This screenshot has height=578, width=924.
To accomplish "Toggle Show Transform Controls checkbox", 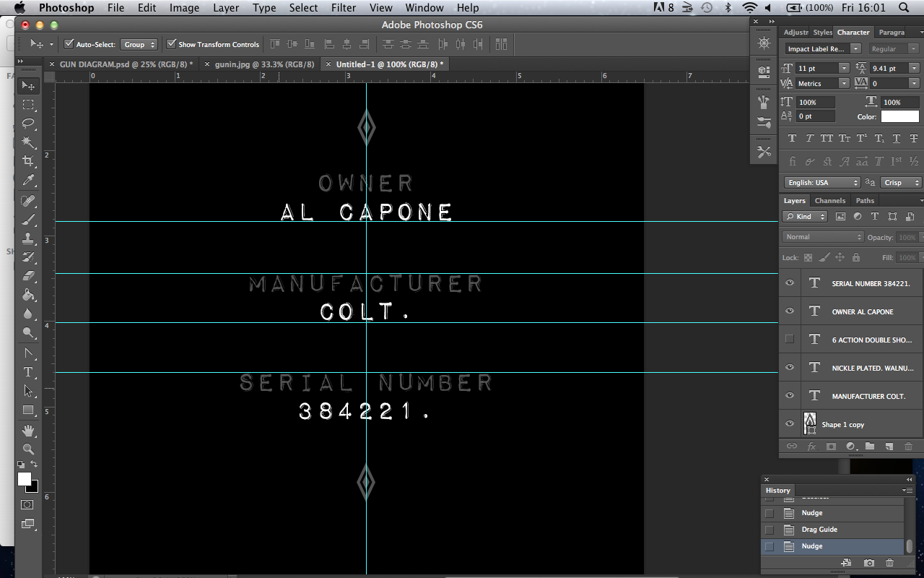I will (x=171, y=44).
